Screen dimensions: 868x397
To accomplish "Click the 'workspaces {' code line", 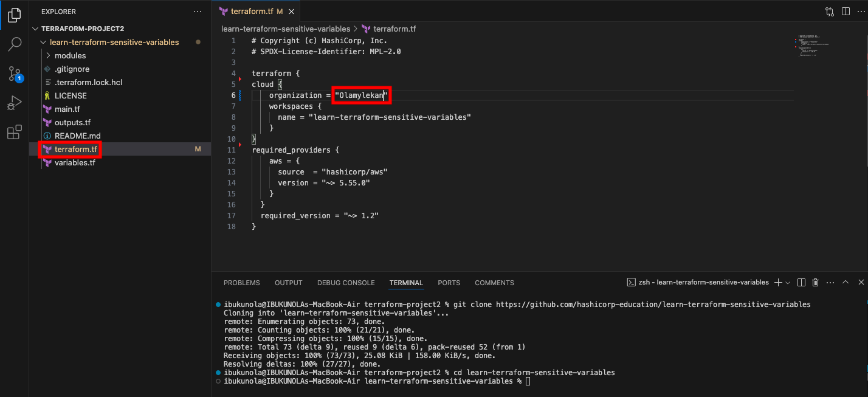I will 295,106.
